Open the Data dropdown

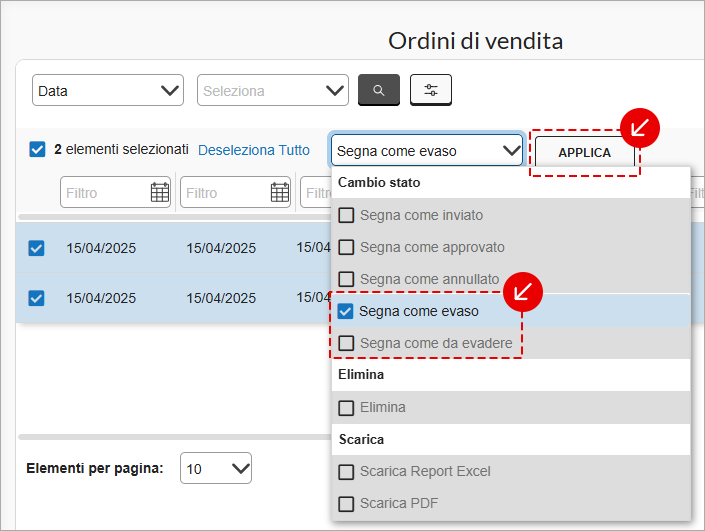pos(108,90)
